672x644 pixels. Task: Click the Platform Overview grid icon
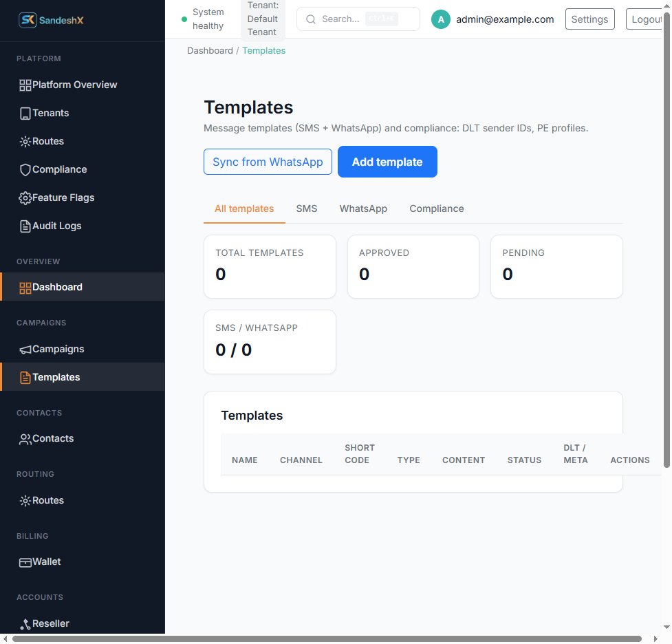click(25, 85)
